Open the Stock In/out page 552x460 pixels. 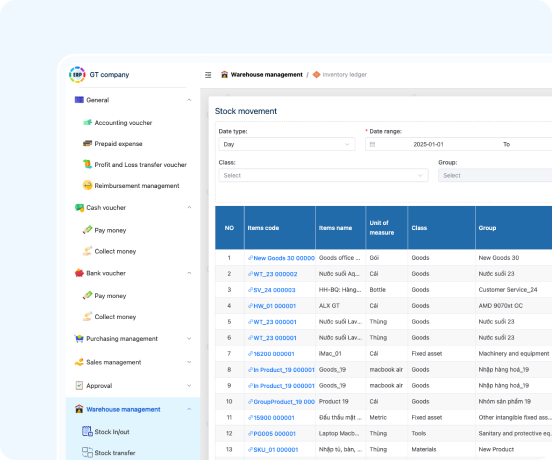(112, 431)
